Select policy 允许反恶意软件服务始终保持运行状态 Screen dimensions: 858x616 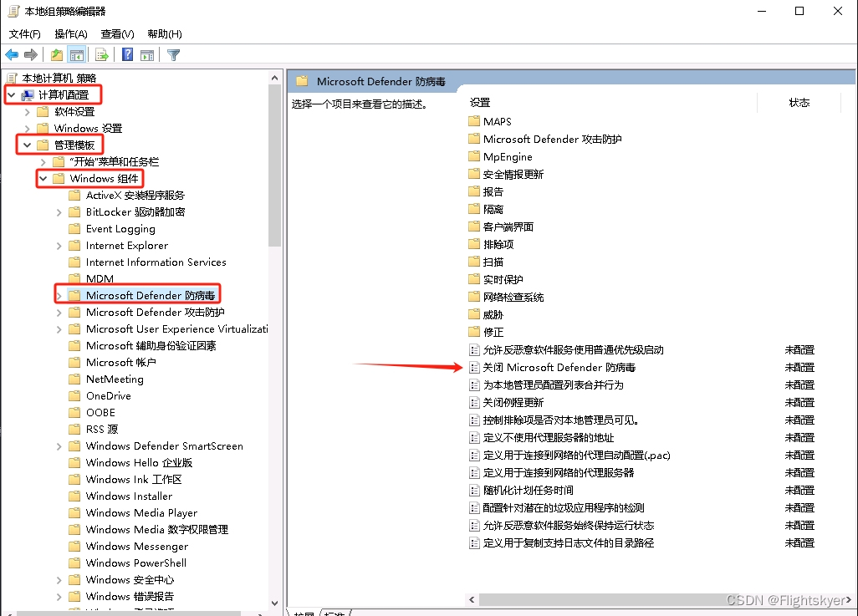[x=569, y=526]
